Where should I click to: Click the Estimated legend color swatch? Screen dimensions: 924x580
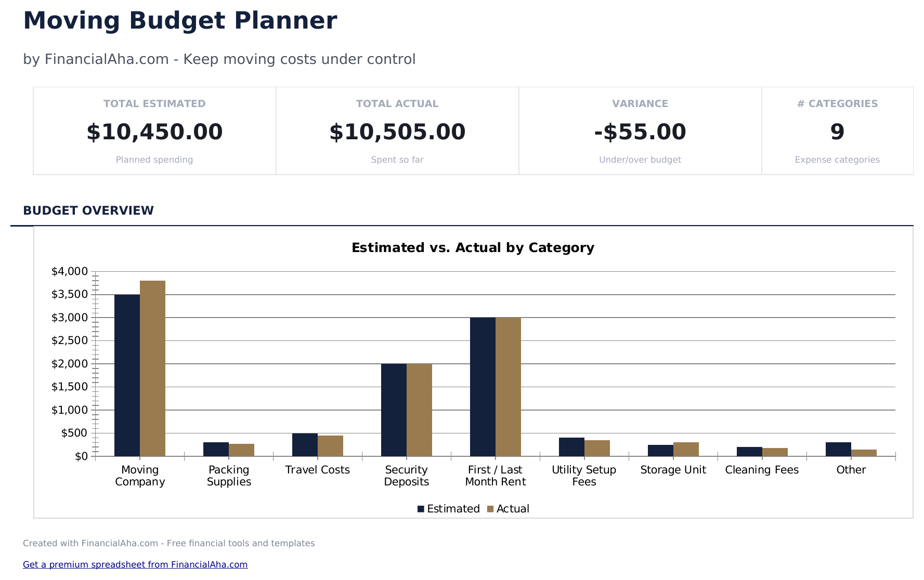coord(421,509)
